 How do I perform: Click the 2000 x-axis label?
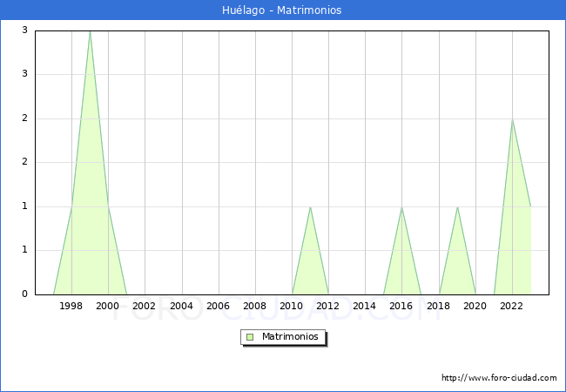[108, 306]
